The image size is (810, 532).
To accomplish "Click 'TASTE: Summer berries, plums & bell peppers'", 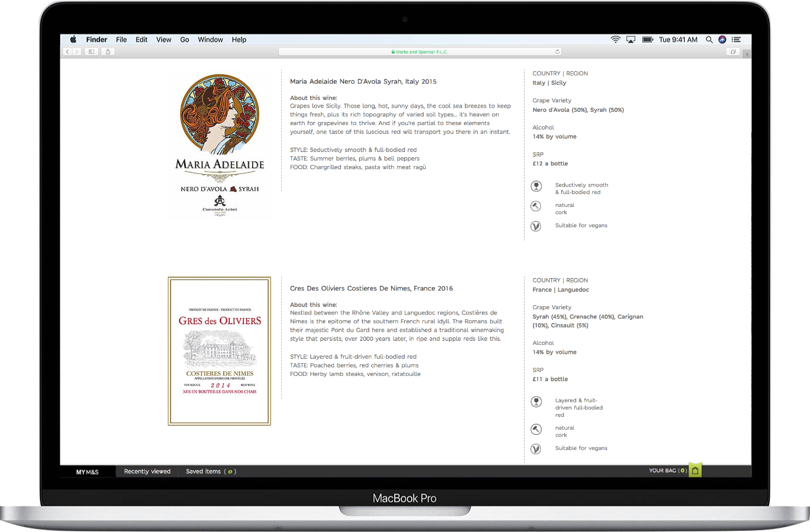I will (x=355, y=159).
